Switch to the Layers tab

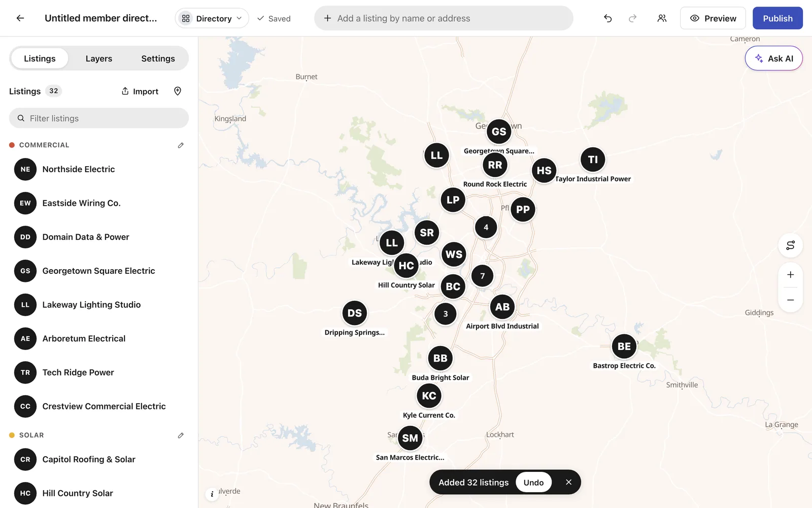point(99,58)
